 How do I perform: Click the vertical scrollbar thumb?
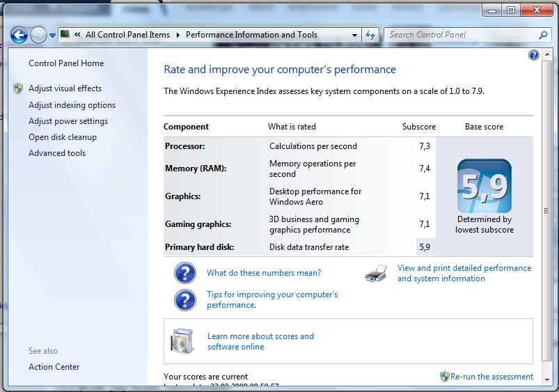coord(547,211)
